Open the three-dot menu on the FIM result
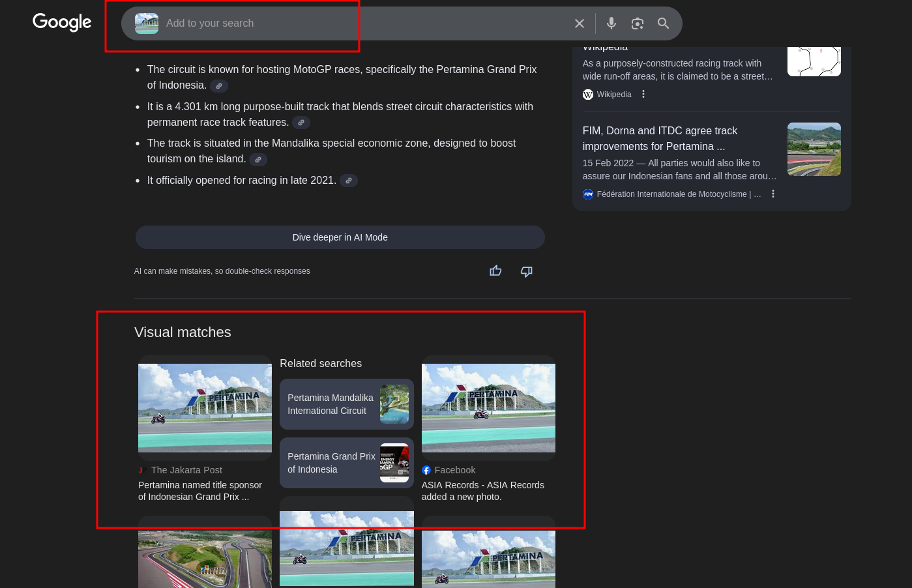Screen dimensions: 912x588 (x=772, y=194)
